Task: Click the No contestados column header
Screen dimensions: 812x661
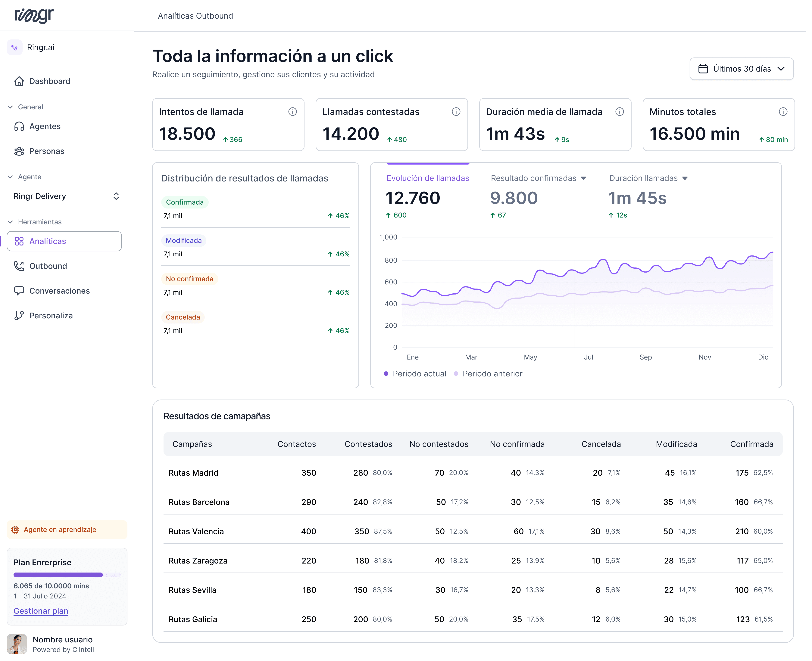Action: tap(439, 444)
